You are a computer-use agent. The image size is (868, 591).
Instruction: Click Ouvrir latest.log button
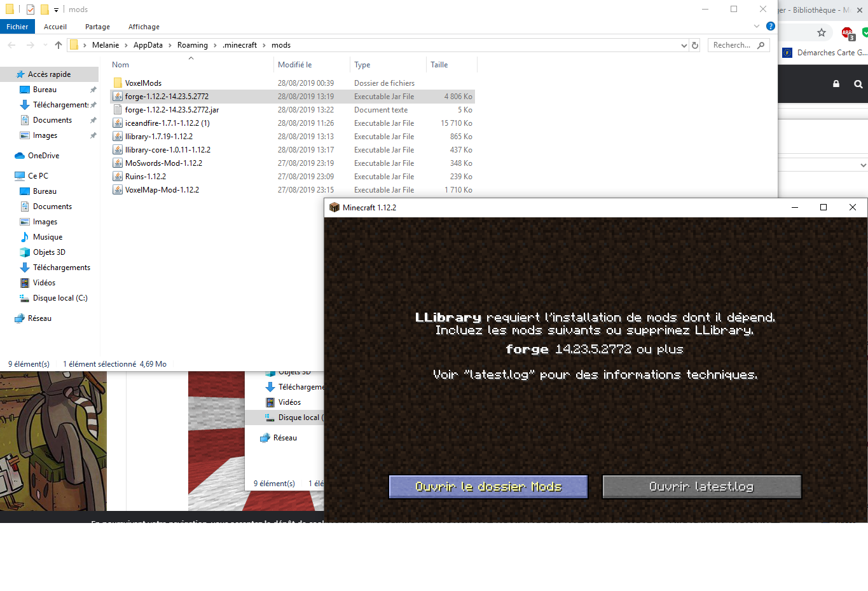tap(701, 487)
